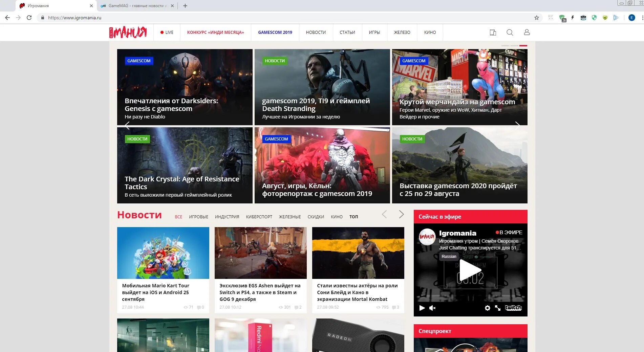This screenshot has height=352, width=644.
Task: Click the browser forward arrow
Action: [18, 18]
